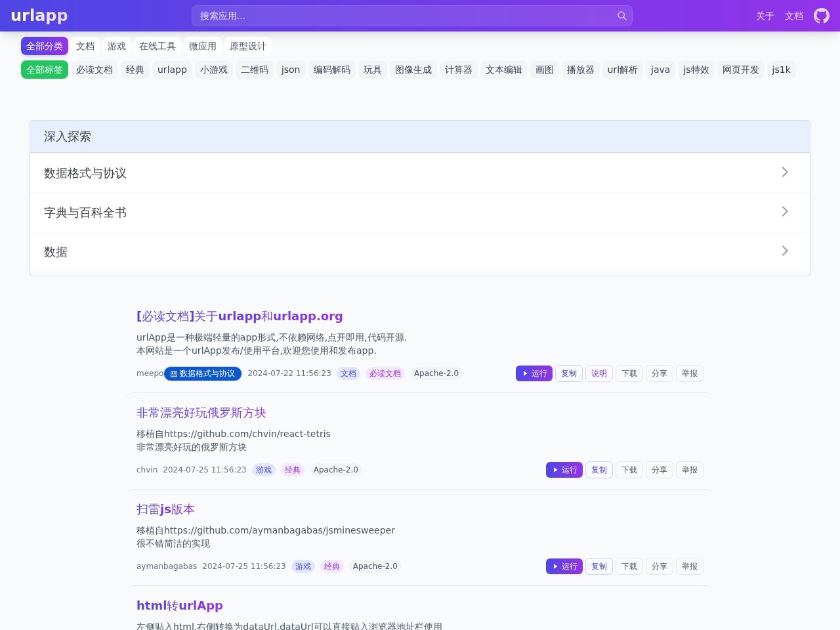Click the blue 数据格式与协议 badge
The height and width of the screenshot is (630, 840).
click(203, 373)
